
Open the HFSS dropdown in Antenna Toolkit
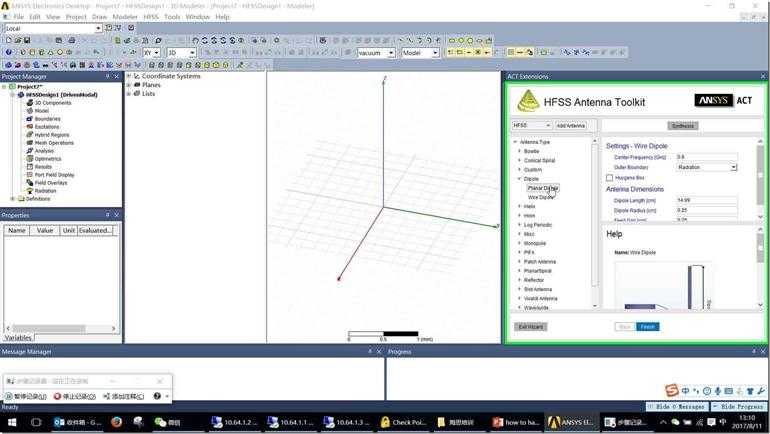point(532,125)
